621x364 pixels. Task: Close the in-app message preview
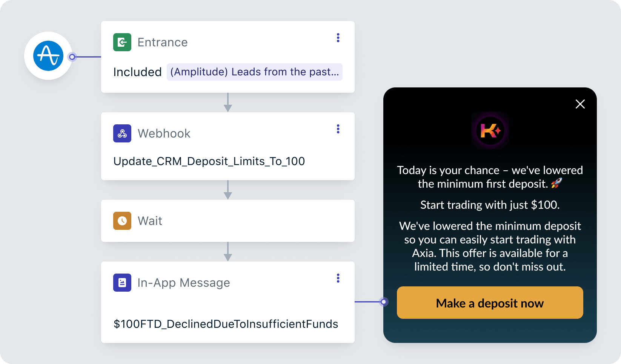[x=580, y=104]
